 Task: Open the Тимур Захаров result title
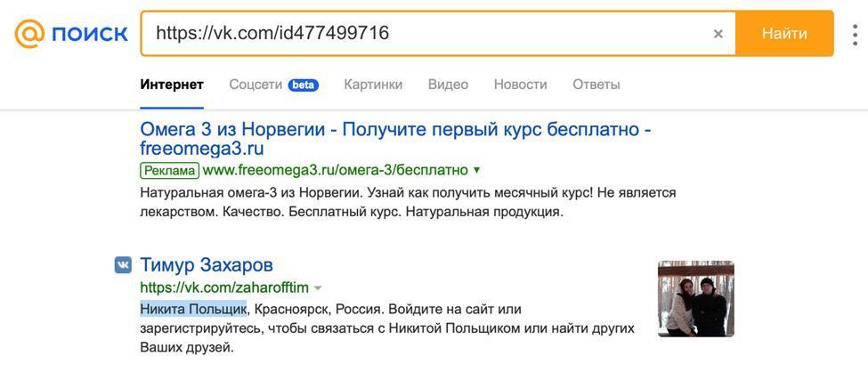click(207, 264)
